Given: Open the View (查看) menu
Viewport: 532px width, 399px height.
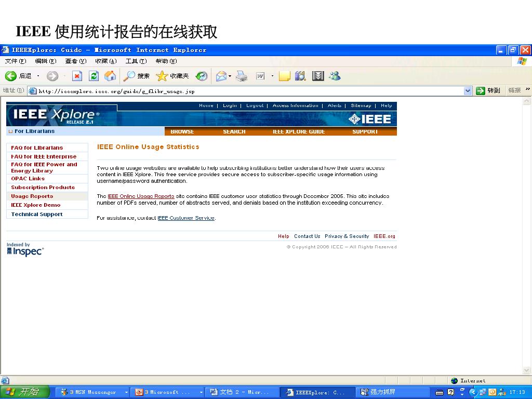Looking at the screenshot, I should coord(76,61).
